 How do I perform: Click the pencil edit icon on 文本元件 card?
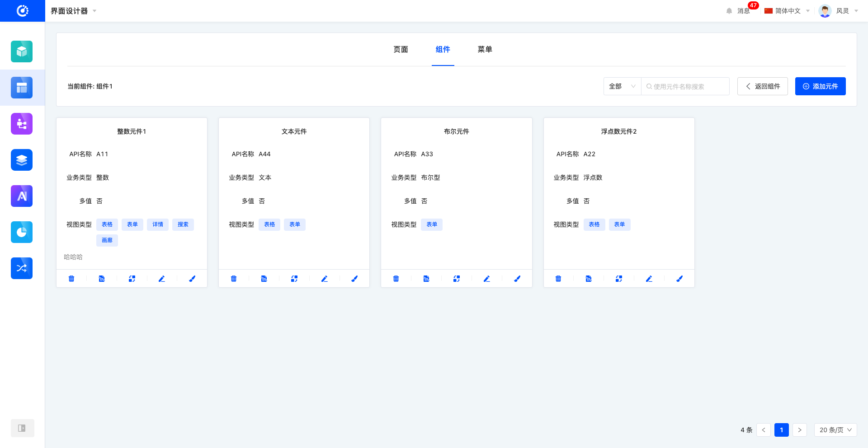[324, 279]
